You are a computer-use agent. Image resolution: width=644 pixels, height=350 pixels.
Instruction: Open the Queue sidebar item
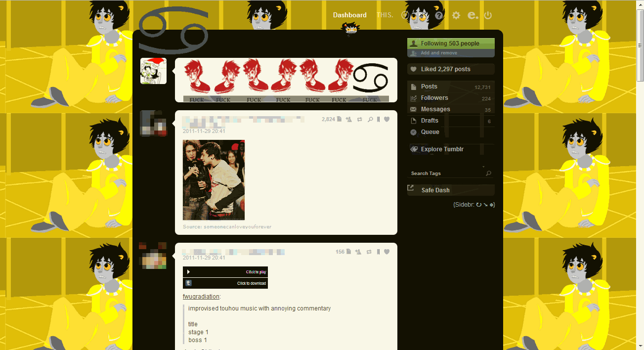(x=451, y=132)
